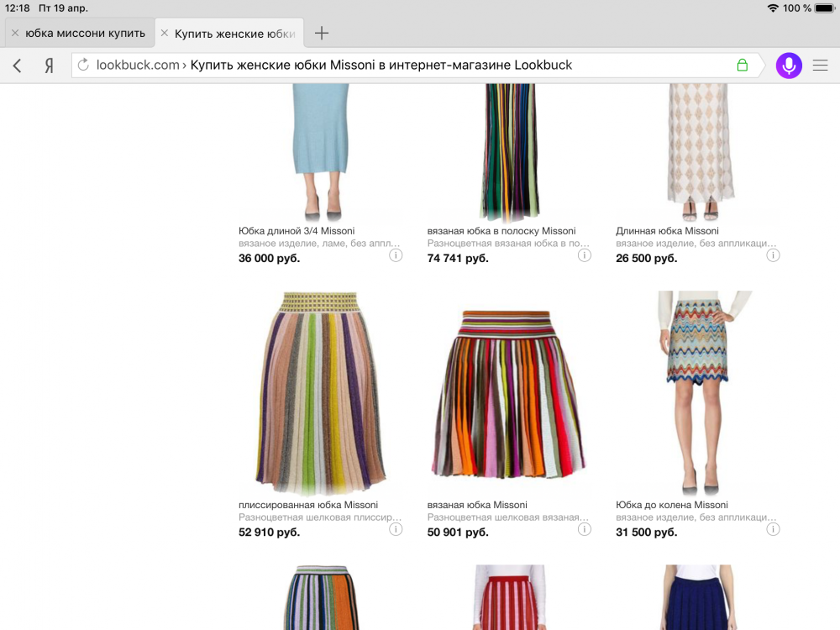The height and width of the screenshot is (630, 840).
Task: Show info for the 36 000 руб. skirt
Action: [396, 255]
